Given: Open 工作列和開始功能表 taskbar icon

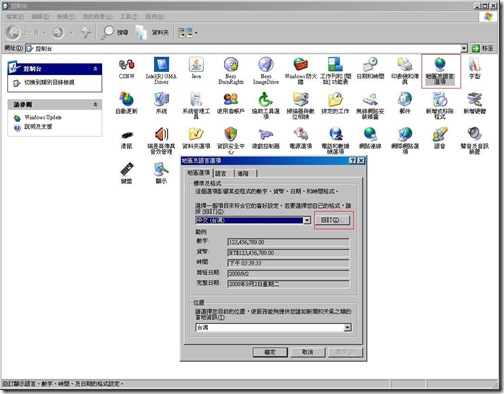Looking at the screenshot, I should (x=335, y=70).
